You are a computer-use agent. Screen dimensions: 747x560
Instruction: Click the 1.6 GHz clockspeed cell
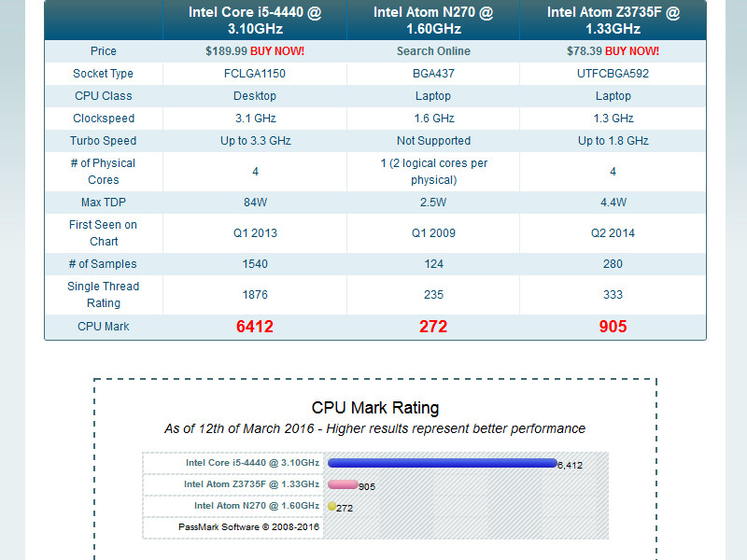434,119
